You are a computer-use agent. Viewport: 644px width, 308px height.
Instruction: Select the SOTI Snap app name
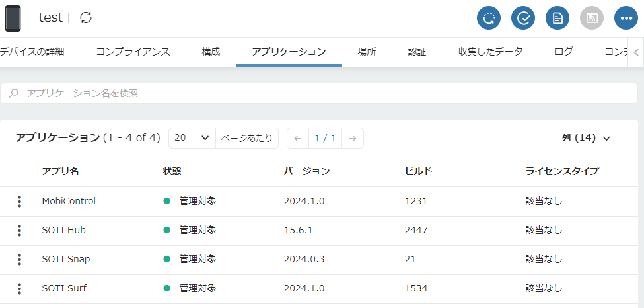point(65,260)
